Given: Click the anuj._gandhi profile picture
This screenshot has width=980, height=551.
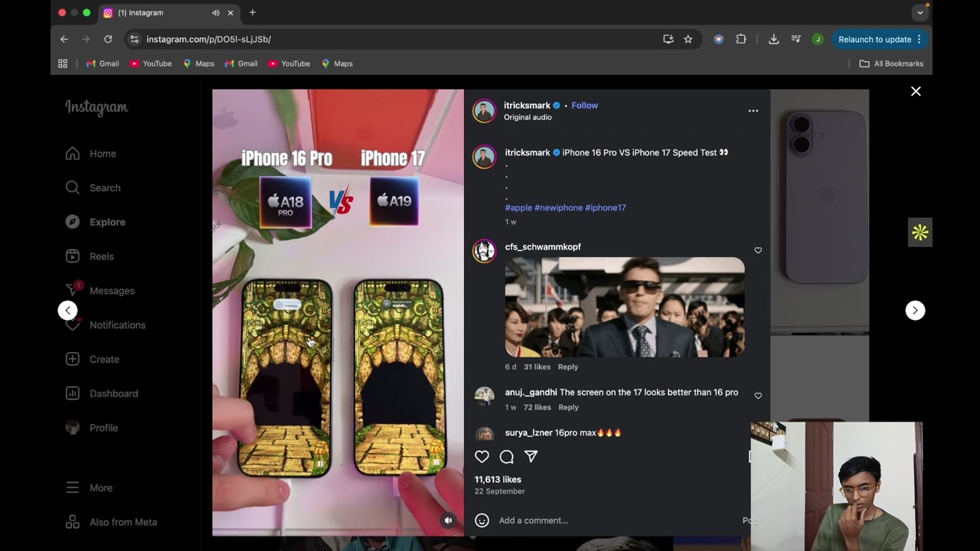Looking at the screenshot, I should coord(484,396).
